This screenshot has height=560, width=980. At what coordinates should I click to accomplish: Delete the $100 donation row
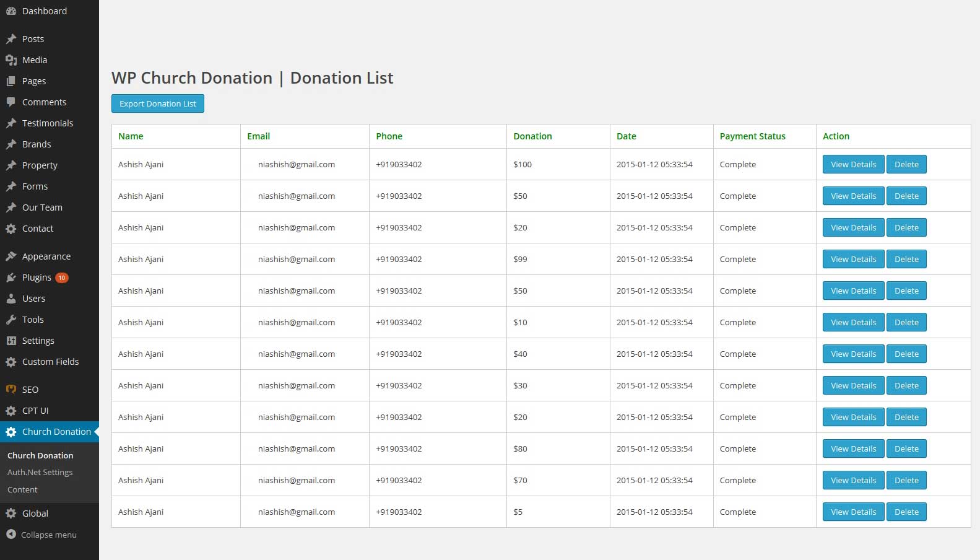click(x=906, y=164)
